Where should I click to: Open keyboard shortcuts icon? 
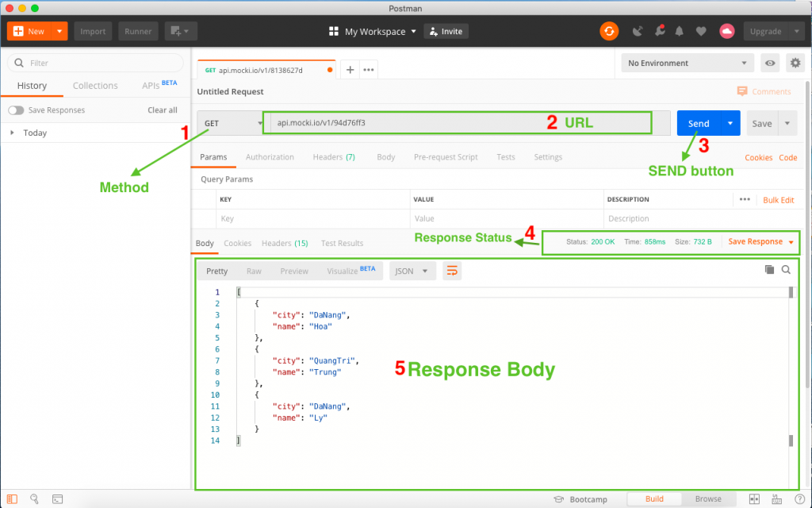tap(777, 499)
